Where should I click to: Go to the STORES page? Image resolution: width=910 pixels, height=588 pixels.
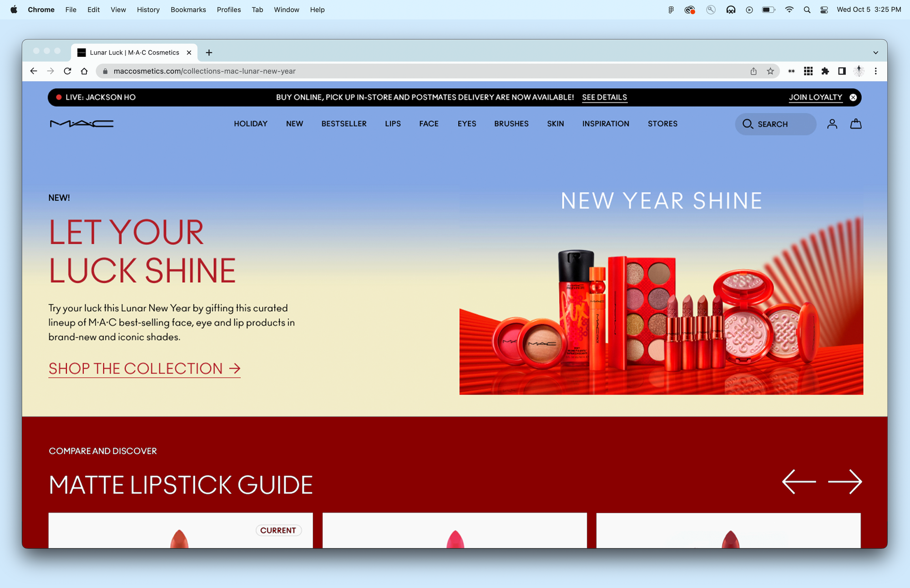[x=662, y=124]
